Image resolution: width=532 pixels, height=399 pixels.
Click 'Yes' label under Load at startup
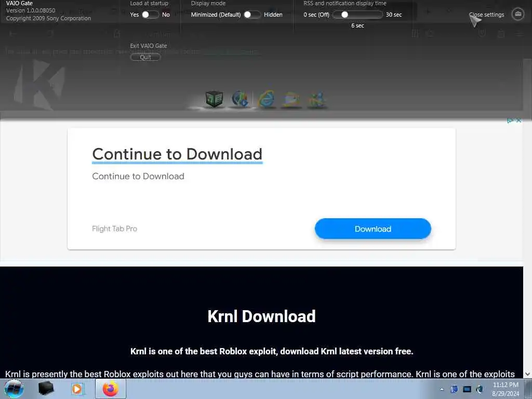[x=135, y=15]
